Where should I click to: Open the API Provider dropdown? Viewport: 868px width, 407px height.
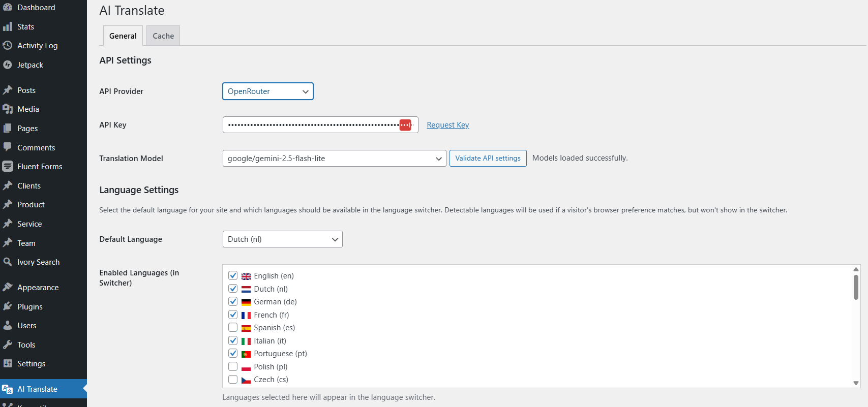267,91
